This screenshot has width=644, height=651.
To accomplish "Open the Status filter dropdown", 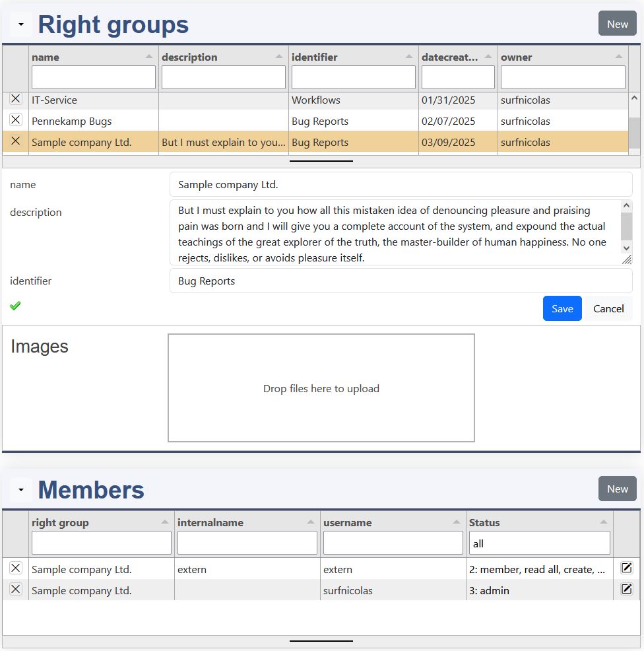I will coord(540,543).
